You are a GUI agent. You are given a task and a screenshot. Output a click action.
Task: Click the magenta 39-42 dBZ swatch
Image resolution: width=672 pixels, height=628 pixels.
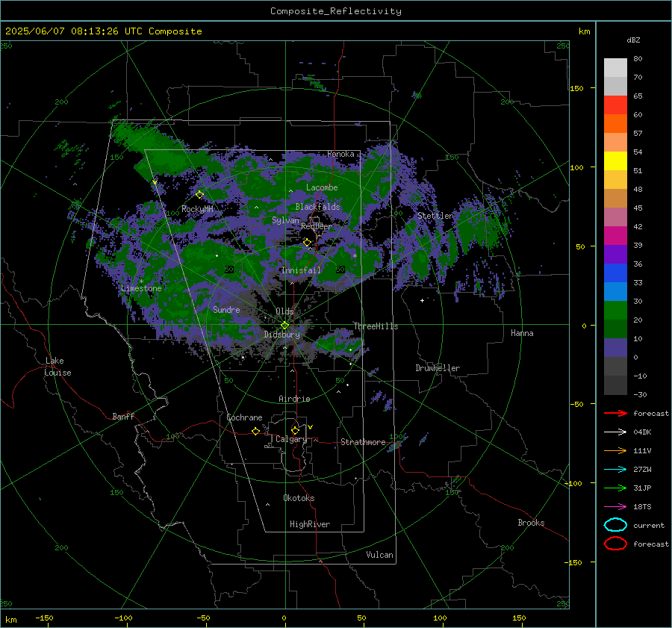tap(615, 236)
